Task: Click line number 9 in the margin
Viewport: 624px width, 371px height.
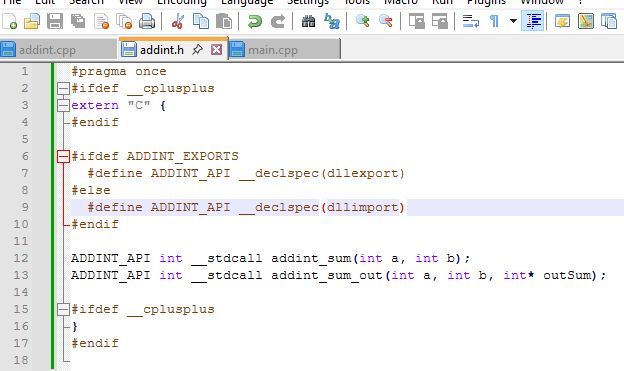Action: pos(25,207)
